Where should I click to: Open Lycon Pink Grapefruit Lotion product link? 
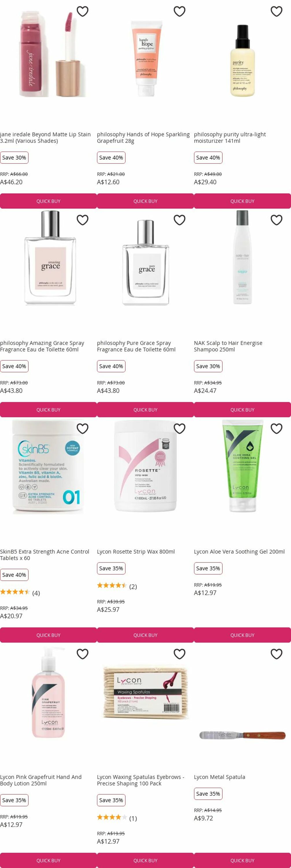point(41,780)
